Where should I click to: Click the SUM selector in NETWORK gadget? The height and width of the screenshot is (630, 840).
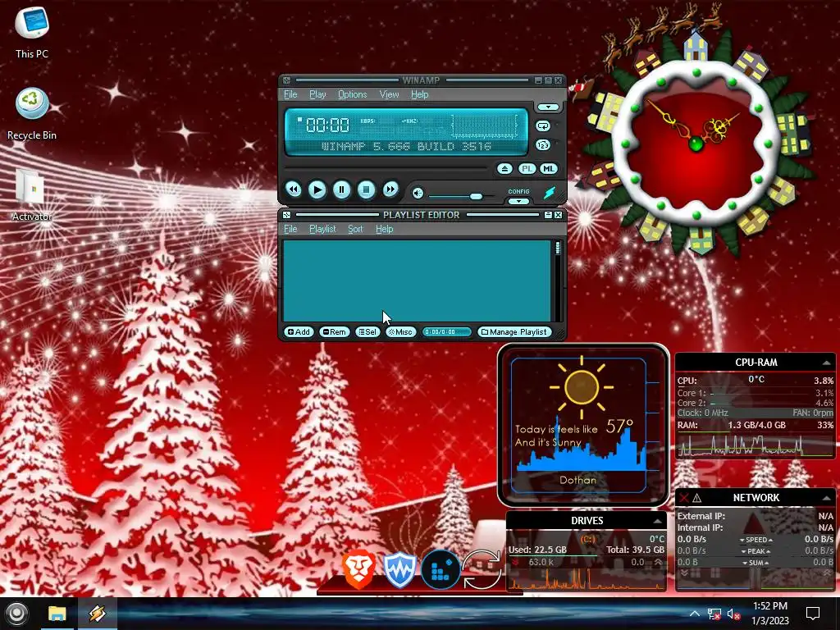click(756, 563)
